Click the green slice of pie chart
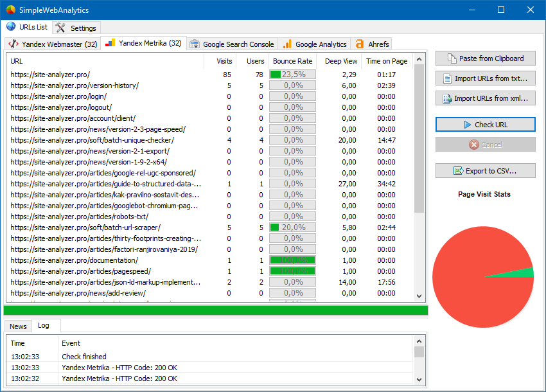This screenshot has height=392, width=546. (x=524, y=272)
